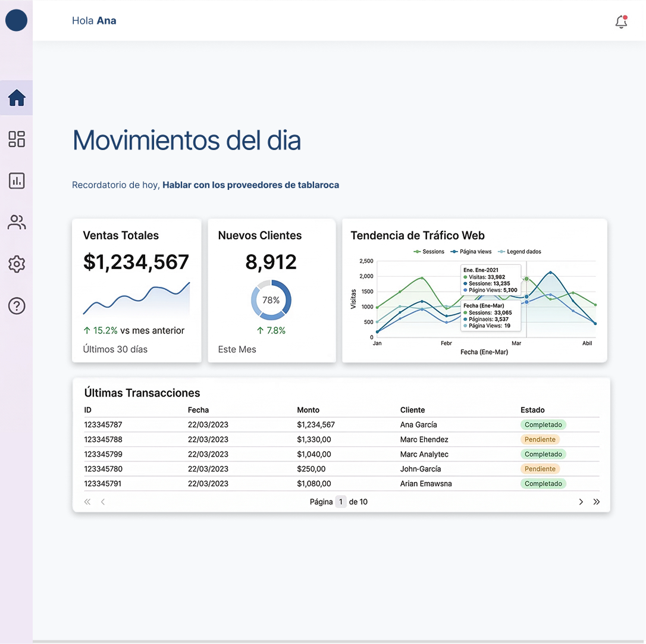Select transaction ID 123345799
Viewport: 646px width, 644px height.
pyautogui.click(x=103, y=454)
